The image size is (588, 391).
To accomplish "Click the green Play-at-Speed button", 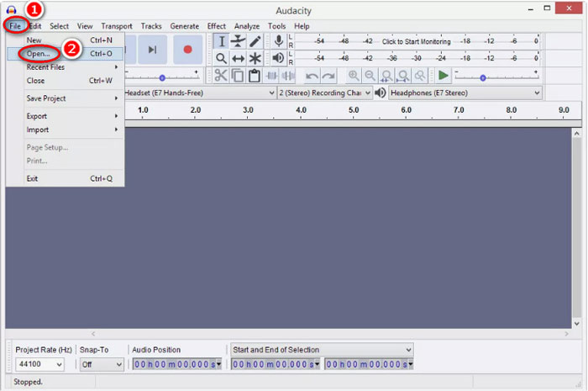I will click(443, 76).
